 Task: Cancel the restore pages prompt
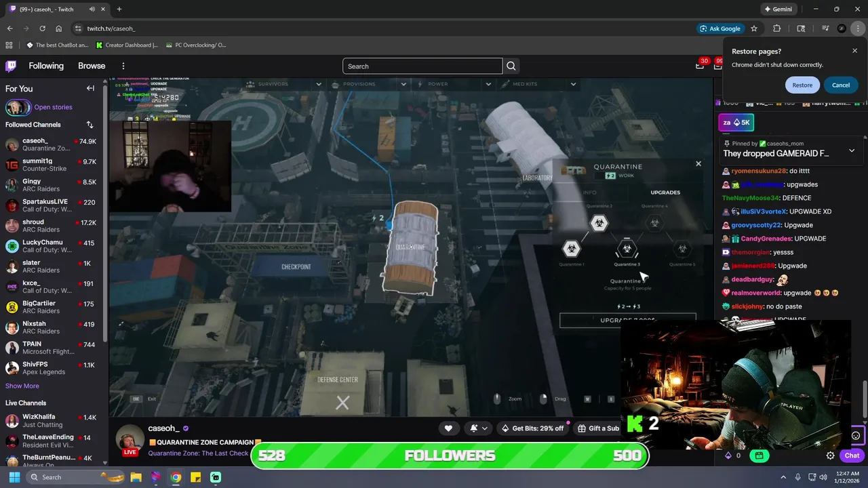pyautogui.click(x=841, y=85)
